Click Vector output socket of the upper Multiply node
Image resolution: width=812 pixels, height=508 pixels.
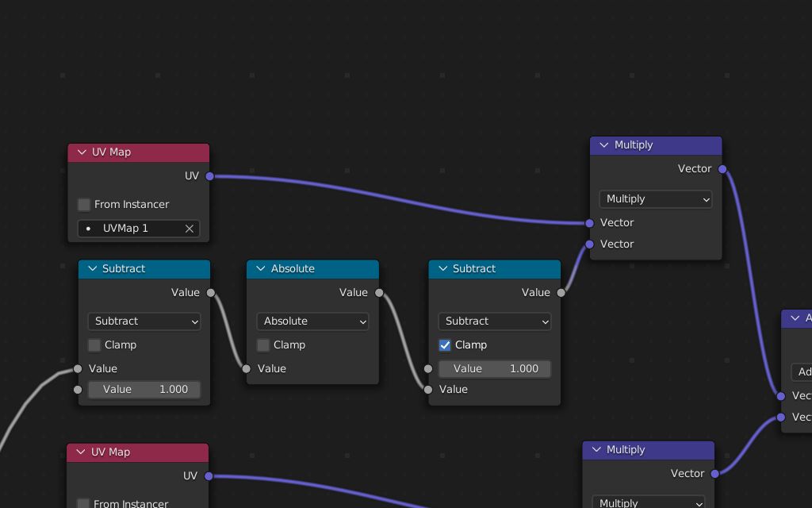click(x=722, y=169)
